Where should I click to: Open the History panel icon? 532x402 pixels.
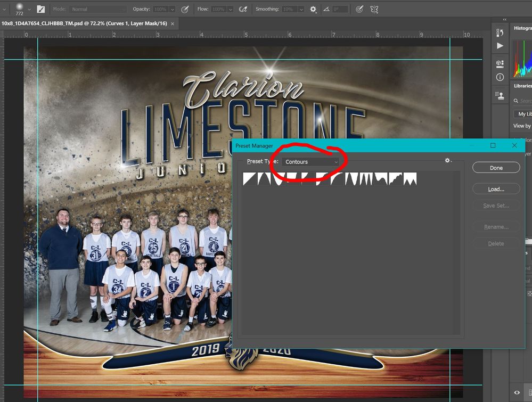click(500, 32)
